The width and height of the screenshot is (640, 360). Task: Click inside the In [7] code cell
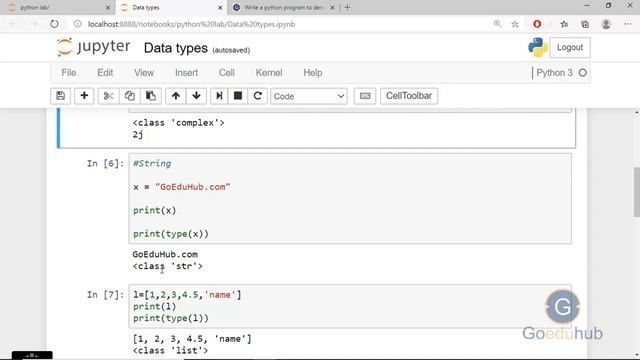[350, 307]
